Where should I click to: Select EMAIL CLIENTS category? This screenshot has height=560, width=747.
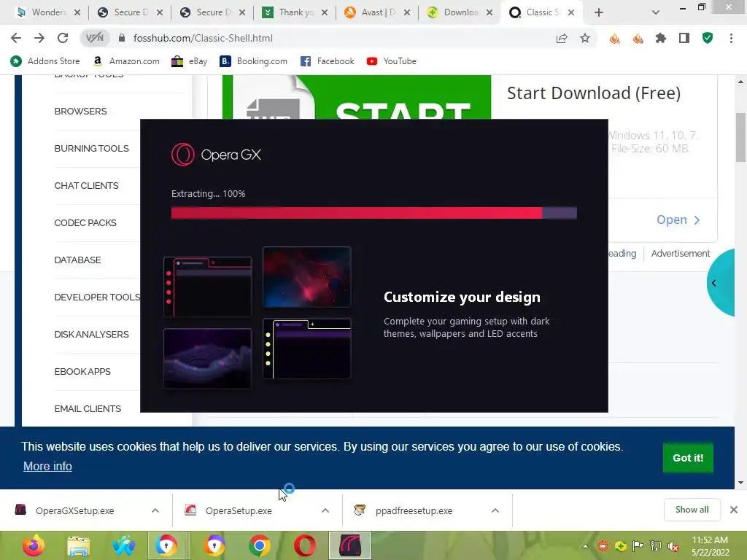pyautogui.click(x=88, y=408)
